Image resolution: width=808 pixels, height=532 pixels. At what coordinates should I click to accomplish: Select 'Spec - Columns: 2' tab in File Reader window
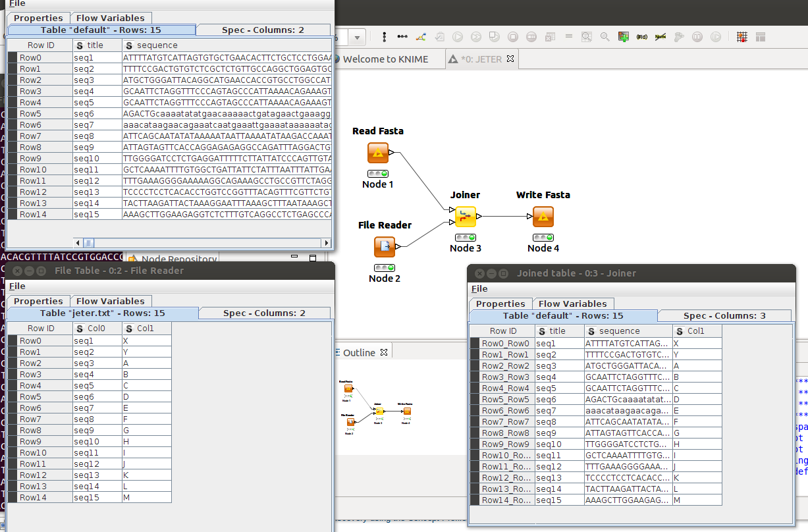pyautogui.click(x=264, y=313)
